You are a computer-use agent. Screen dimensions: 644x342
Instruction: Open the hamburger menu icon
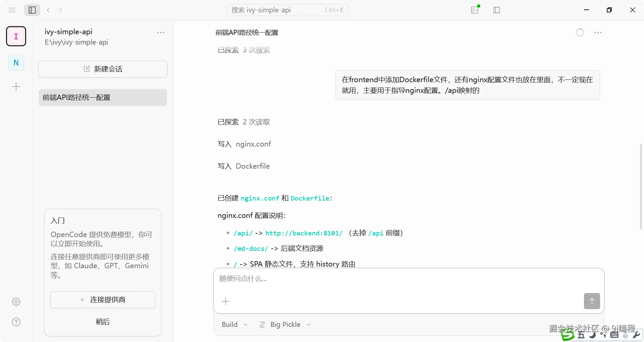pos(12,10)
